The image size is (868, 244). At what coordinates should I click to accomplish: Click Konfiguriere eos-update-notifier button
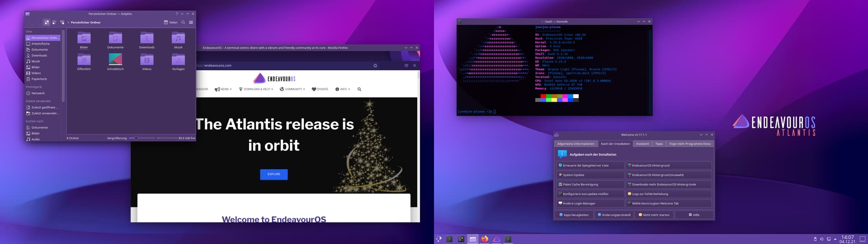(x=590, y=194)
